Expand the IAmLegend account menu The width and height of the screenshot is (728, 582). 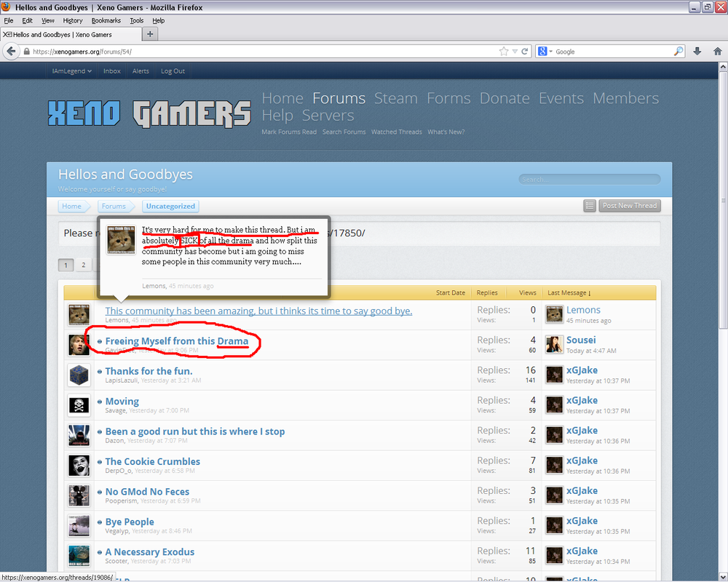[x=71, y=71]
